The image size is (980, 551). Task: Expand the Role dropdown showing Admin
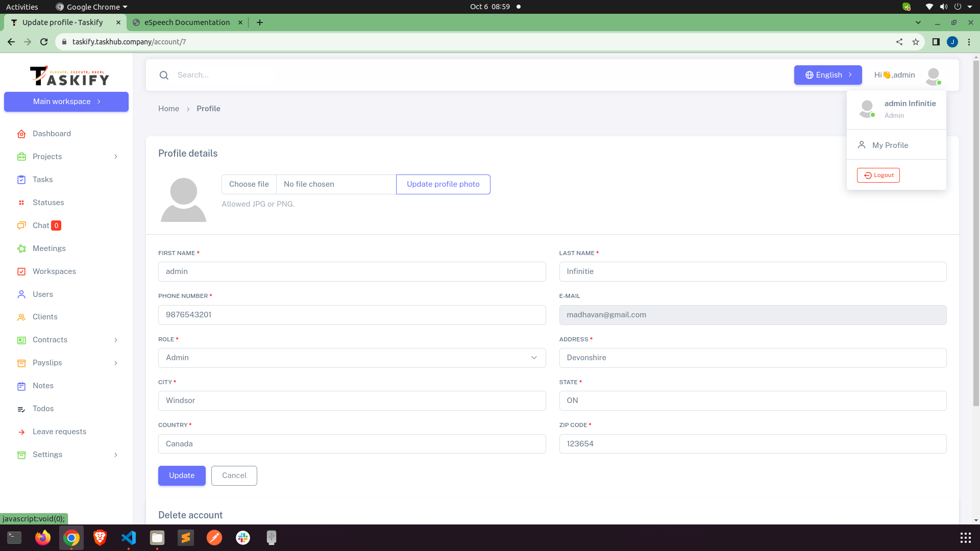pyautogui.click(x=534, y=358)
